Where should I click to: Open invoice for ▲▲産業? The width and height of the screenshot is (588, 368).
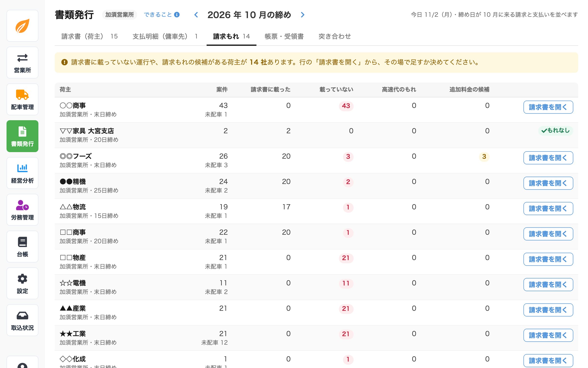[x=548, y=310]
